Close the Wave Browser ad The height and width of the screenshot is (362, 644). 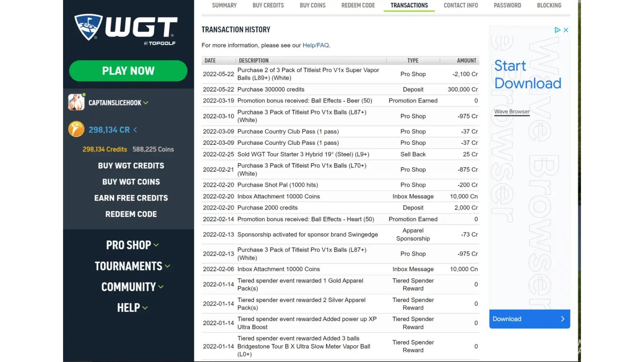click(566, 30)
